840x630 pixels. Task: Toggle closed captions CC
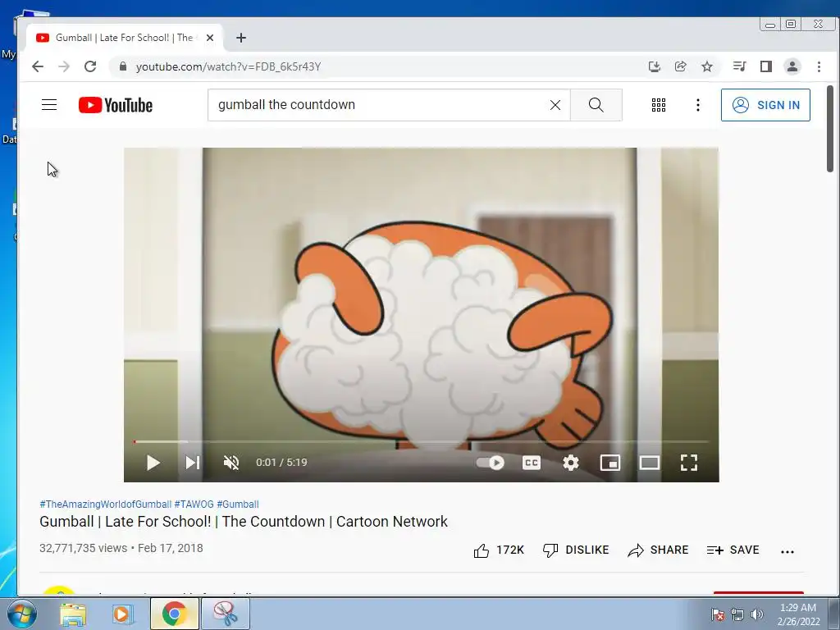pos(531,463)
